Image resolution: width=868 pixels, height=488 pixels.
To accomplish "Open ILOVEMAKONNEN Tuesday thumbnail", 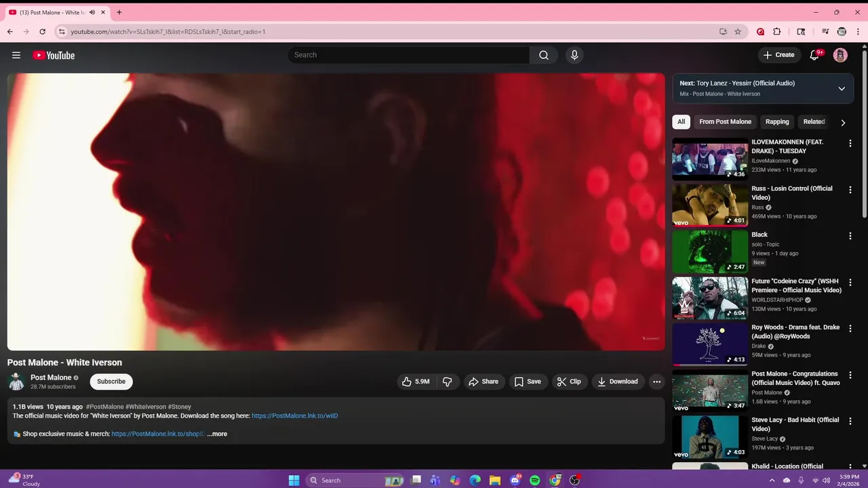I will tap(710, 159).
